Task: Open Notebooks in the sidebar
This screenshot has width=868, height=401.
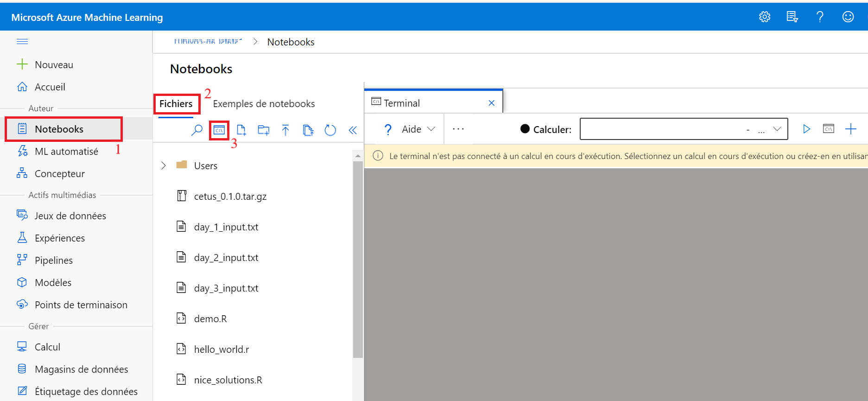Action: point(63,129)
